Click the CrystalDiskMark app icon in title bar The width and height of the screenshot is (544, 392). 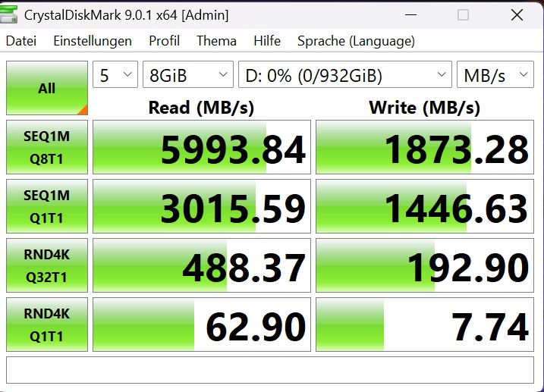pyautogui.click(x=12, y=14)
